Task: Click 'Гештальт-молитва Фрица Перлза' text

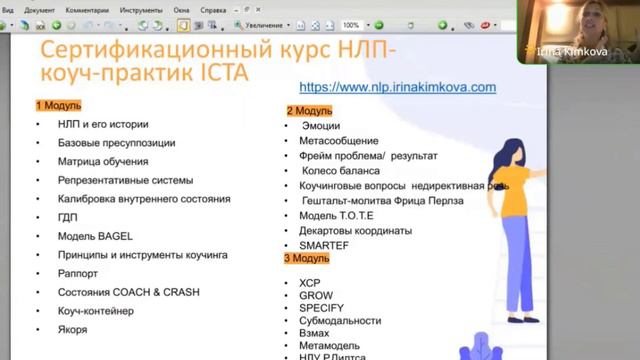Action: tap(382, 201)
